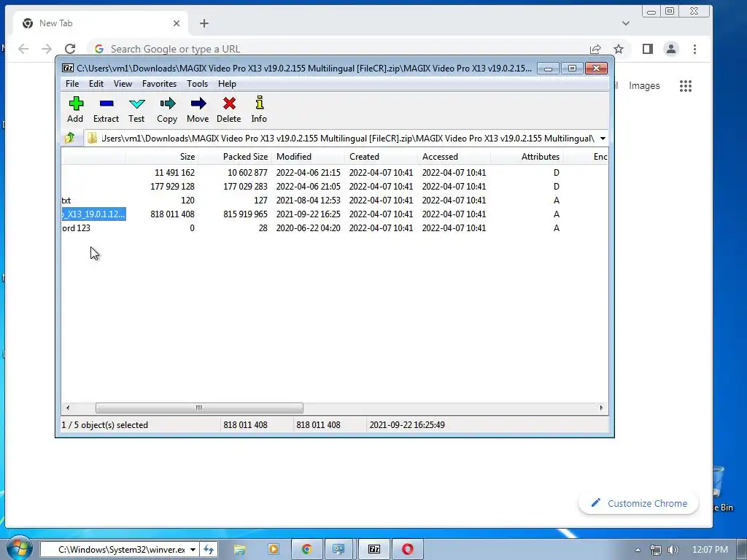Click the Chrome address bar
The height and width of the screenshot is (560, 747).
(338, 49)
